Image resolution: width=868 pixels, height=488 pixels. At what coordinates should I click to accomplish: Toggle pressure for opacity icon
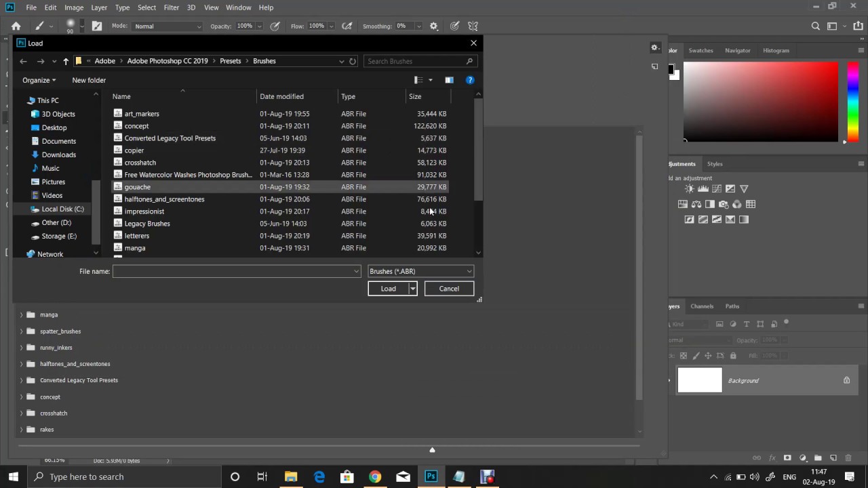tap(275, 26)
